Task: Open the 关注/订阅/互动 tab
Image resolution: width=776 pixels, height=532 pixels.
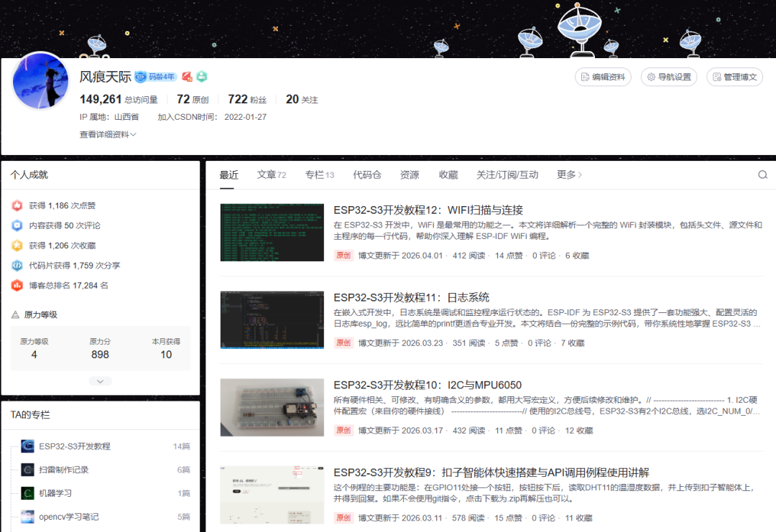Action: point(507,174)
